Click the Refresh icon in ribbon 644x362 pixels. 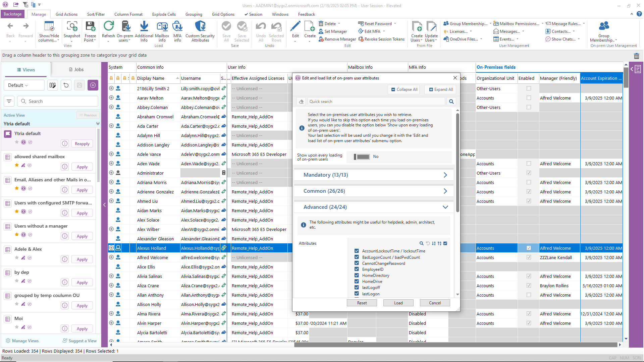(108, 26)
